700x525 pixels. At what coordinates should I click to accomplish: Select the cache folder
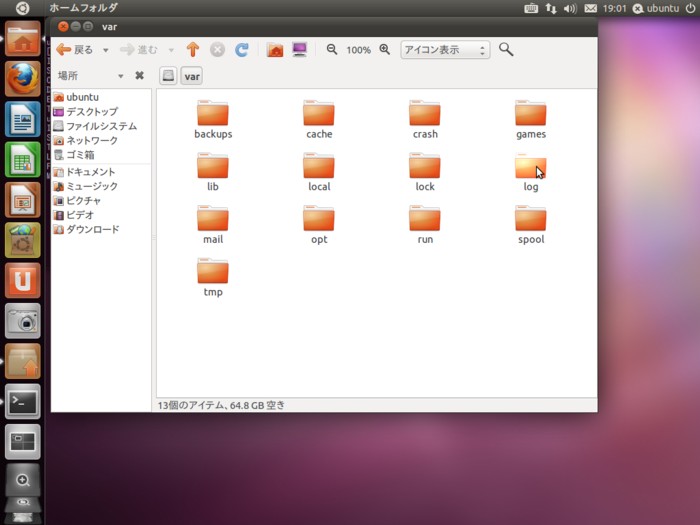pyautogui.click(x=319, y=119)
